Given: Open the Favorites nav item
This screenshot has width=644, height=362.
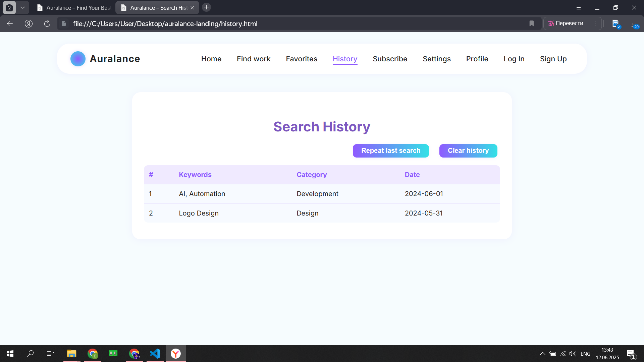Looking at the screenshot, I should (x=301, y=59).
